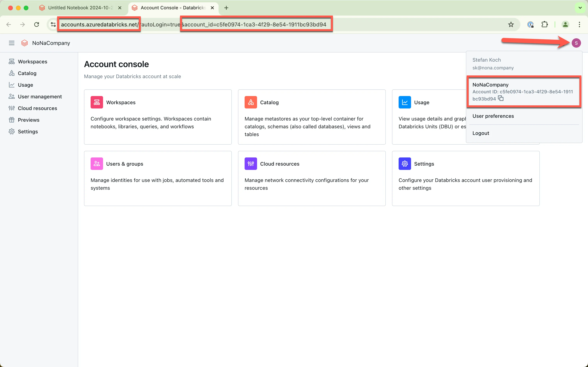Open User management in the sidebar
Screen dimensions: 588x367
tap(40, 97)
